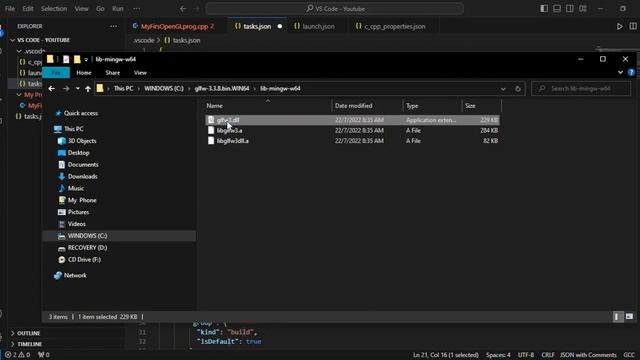Switch to large icons view layout
Viewport: 640px width, 360px height.
[x=629, y=317]
